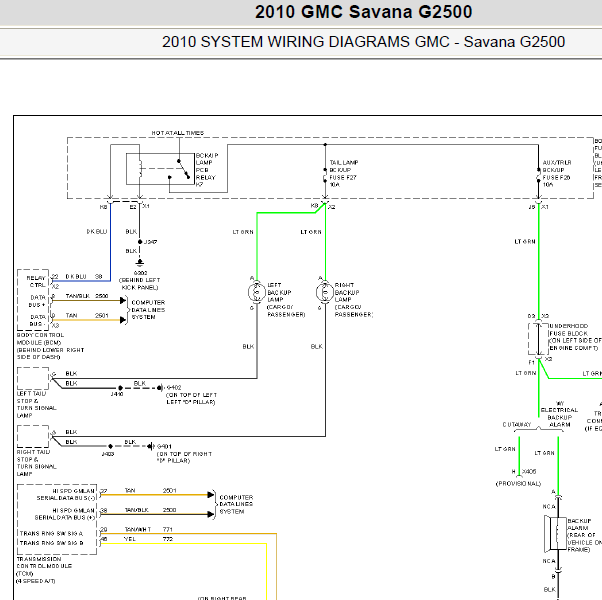This screenshot has height=600, width=602.
Task: Click the TAIL LAMP BCK/UP FUSE F27 label
Action: (344, 174)
